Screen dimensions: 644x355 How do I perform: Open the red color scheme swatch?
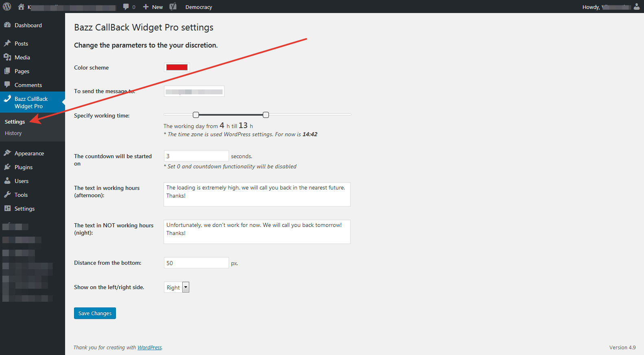pos(177,68)
